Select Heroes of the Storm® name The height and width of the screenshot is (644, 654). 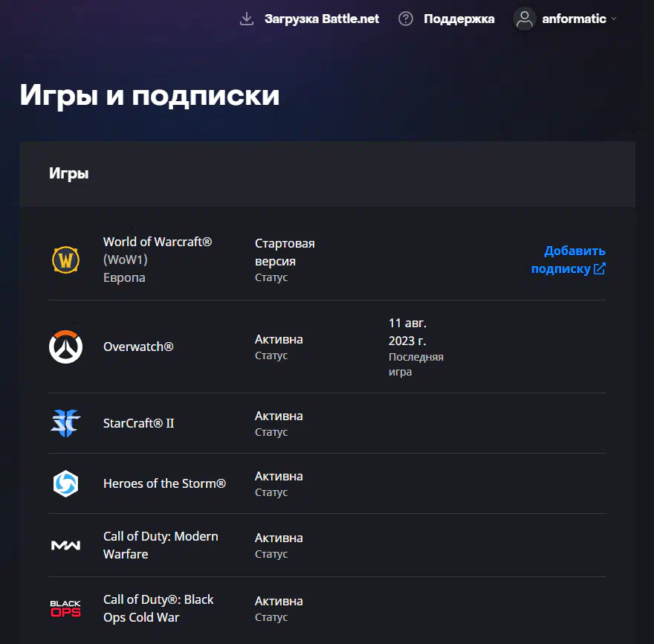164,483
